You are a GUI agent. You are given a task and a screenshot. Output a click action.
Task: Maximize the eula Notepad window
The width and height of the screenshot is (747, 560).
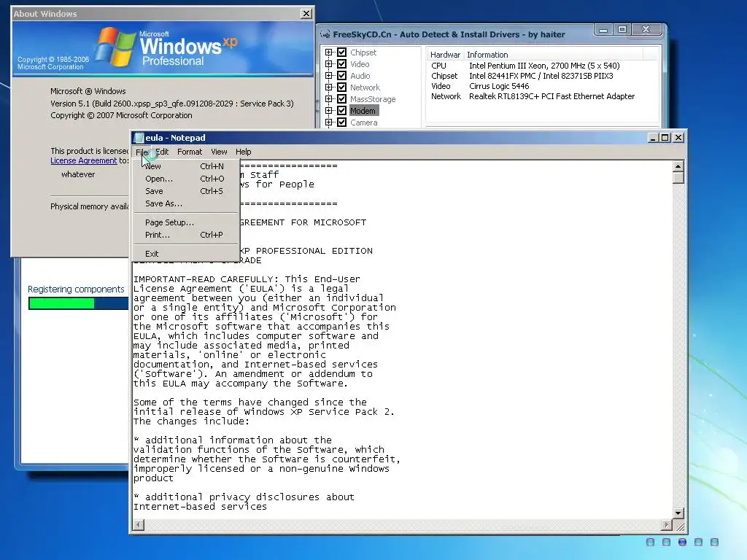[x=665, y=138]
